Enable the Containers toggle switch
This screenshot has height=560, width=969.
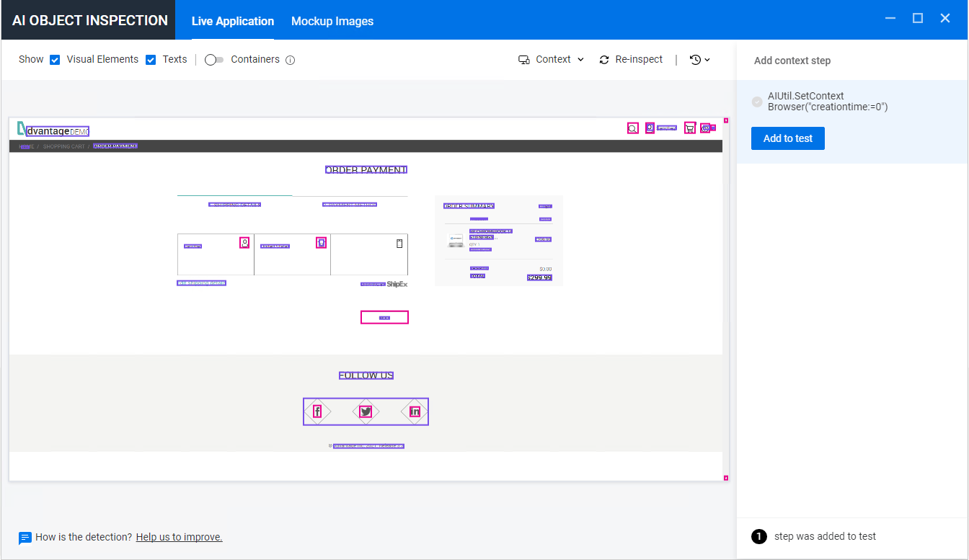pos(214,60)
